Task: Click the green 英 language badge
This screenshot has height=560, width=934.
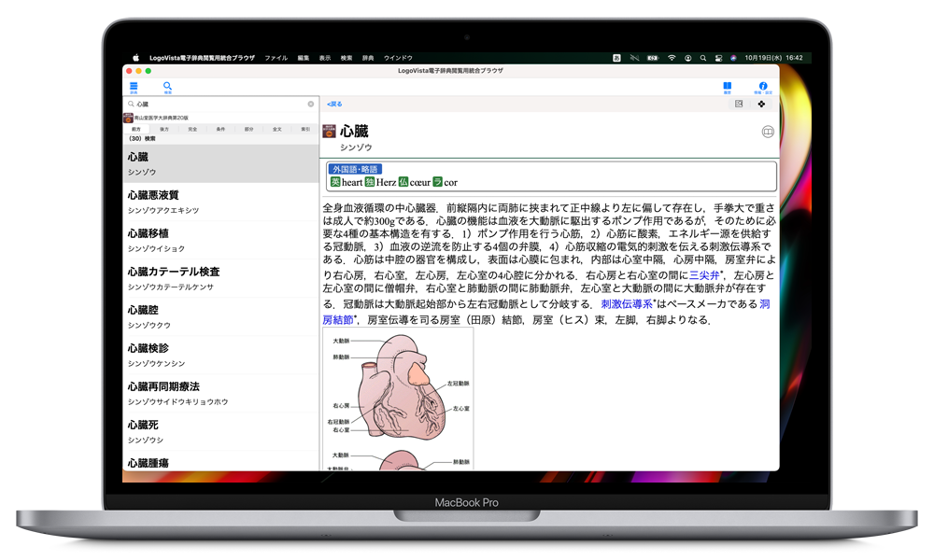Action: [335, 182]
